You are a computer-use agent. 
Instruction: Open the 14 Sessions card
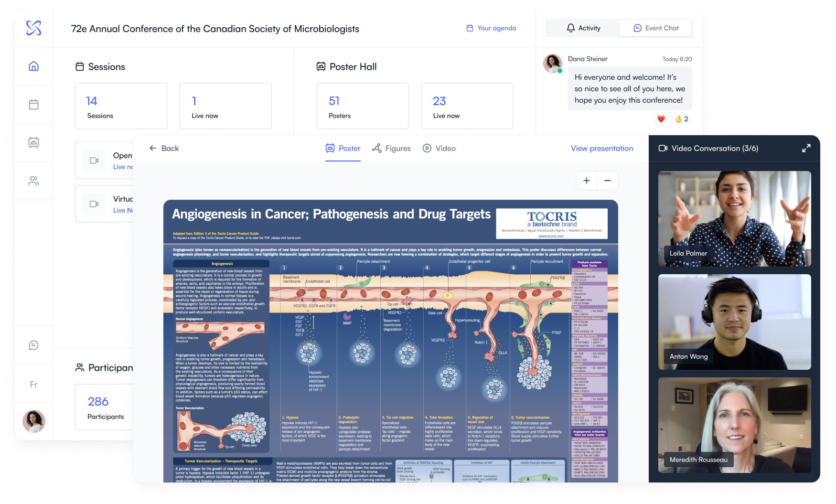pyautogui.click(x=121, y=106)
